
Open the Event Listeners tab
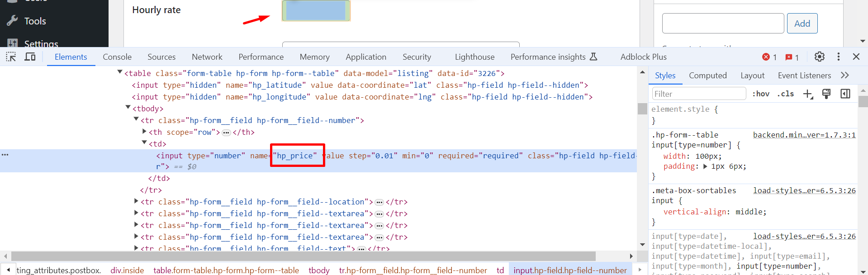805,76
